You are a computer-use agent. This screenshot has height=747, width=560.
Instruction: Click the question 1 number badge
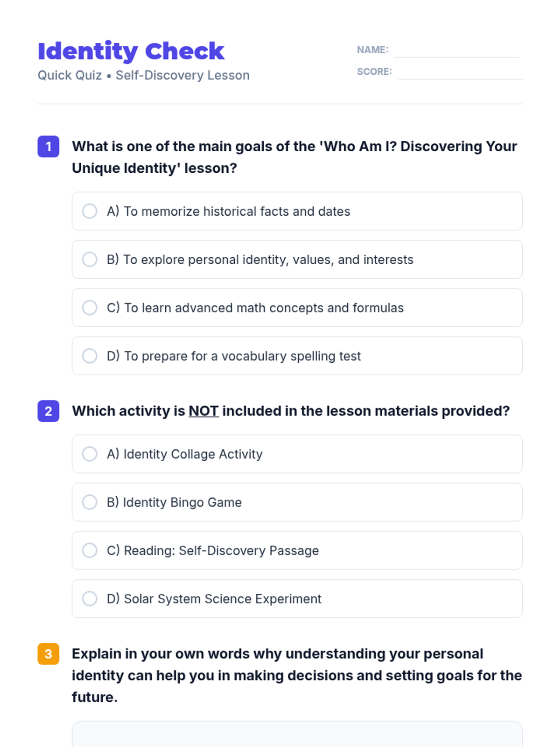pos(49,147)
